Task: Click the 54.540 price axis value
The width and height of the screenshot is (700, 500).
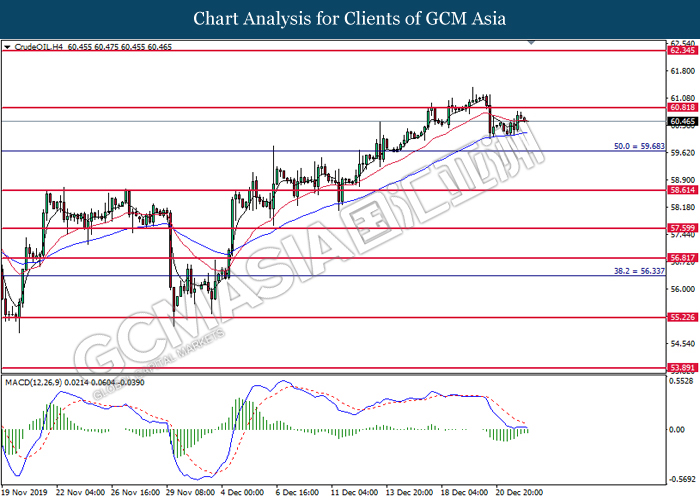Action: coord(683,343)
